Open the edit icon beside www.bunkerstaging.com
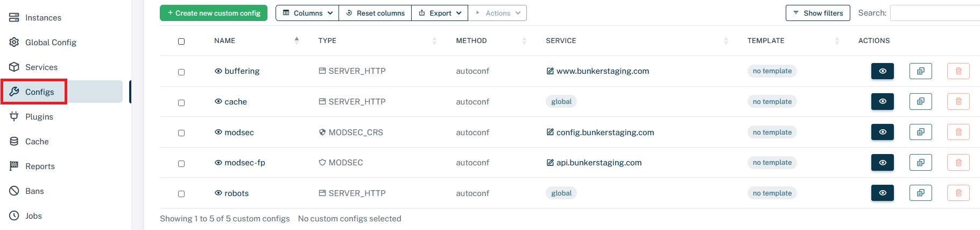 pos(550,71)
